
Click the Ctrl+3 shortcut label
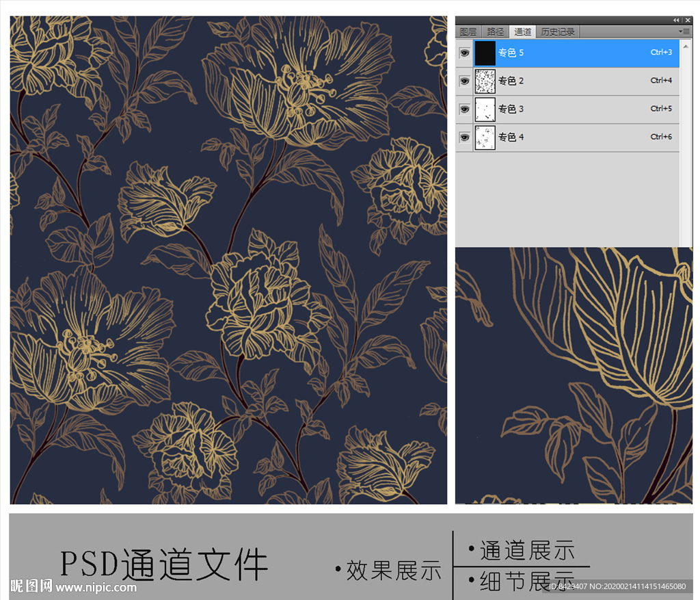click(661, 52)
